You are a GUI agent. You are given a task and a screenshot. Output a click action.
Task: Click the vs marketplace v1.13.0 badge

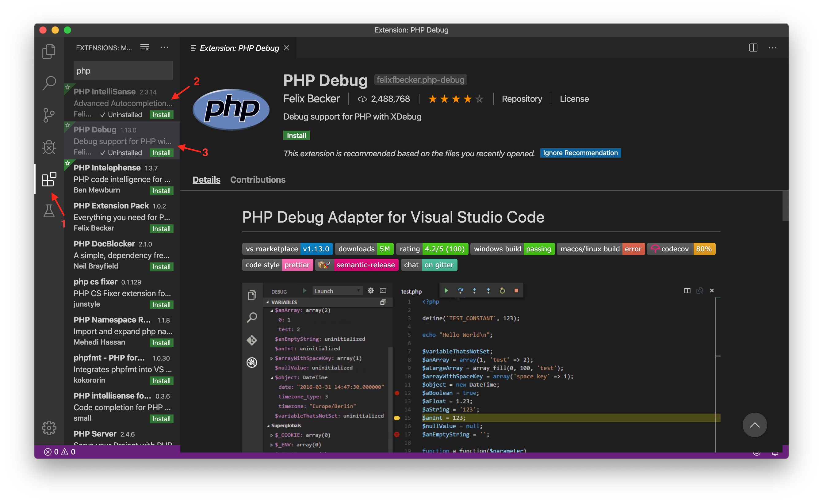coord(287,249)
